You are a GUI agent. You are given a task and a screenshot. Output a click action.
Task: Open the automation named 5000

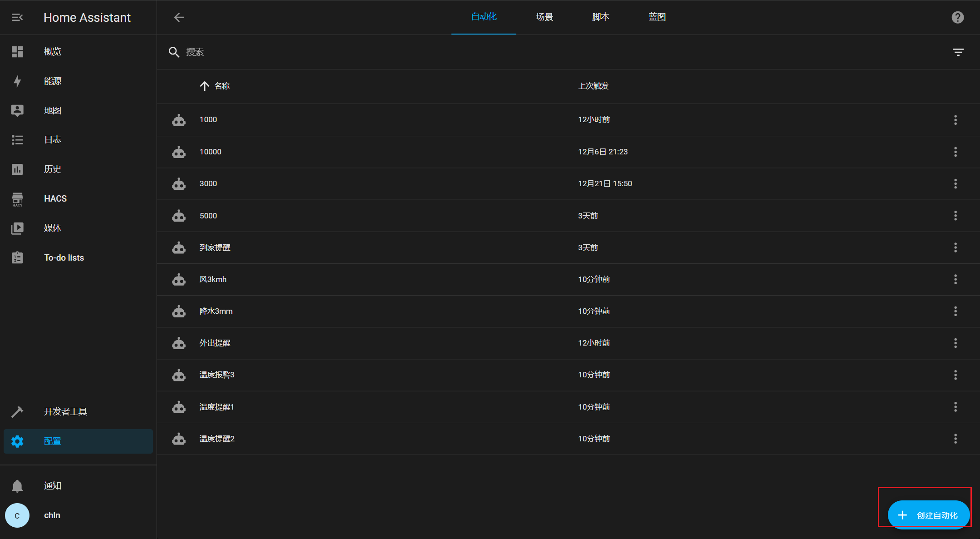(208, 216)
